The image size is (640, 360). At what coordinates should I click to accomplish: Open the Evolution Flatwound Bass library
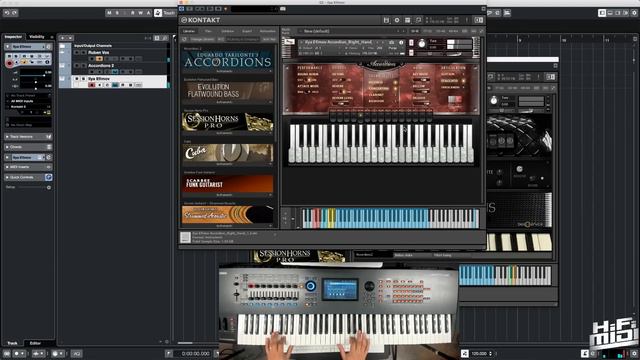(x=227, y=91)
